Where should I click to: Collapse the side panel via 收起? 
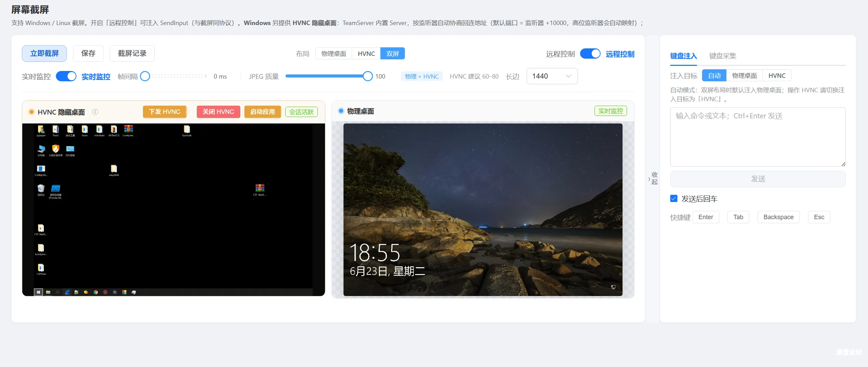coord(652,178)
